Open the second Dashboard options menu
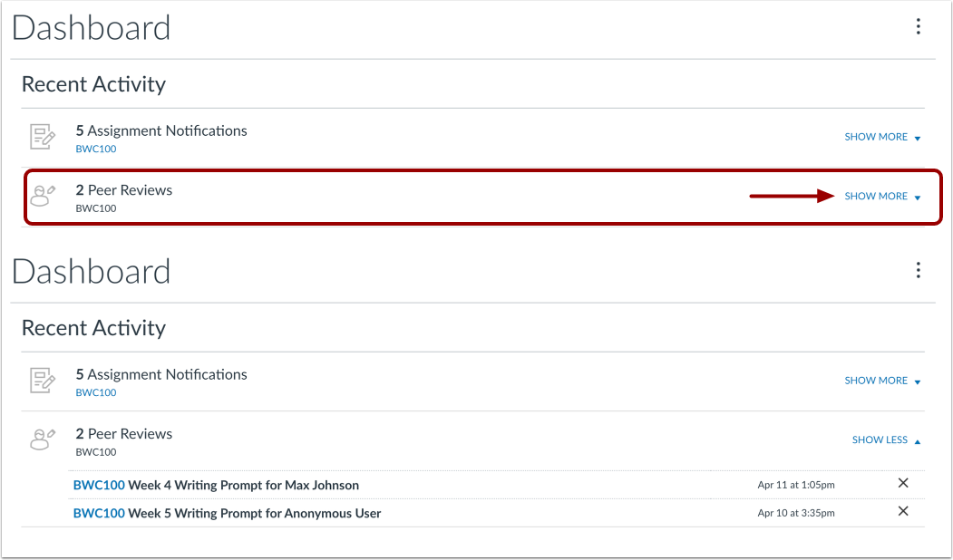 [919, 270]
